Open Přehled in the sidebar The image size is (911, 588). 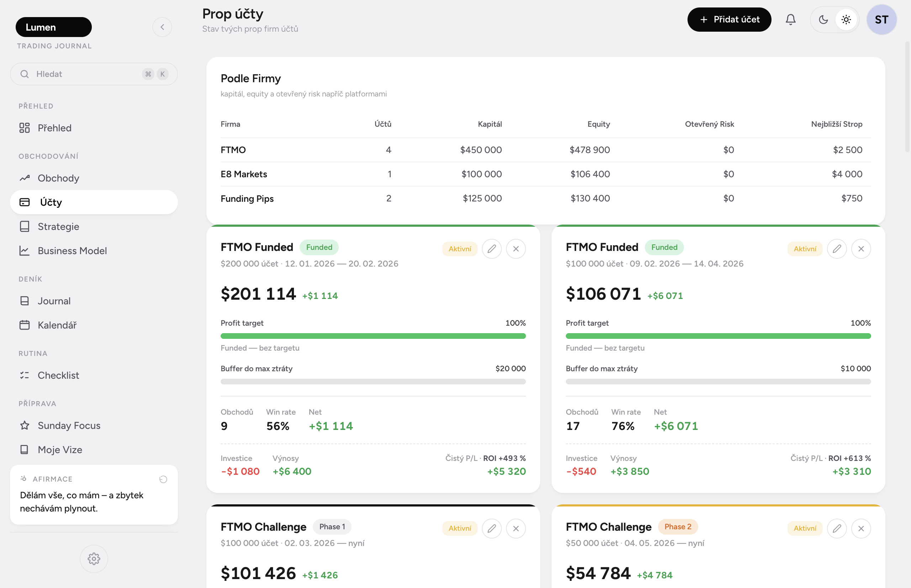pyautogui.click(x=94, y=128)
